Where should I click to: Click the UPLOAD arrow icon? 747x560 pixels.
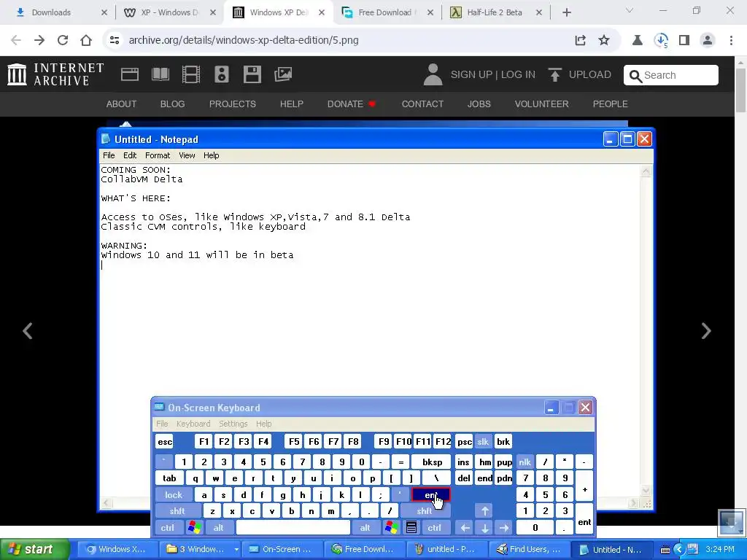tap(554, 75)
